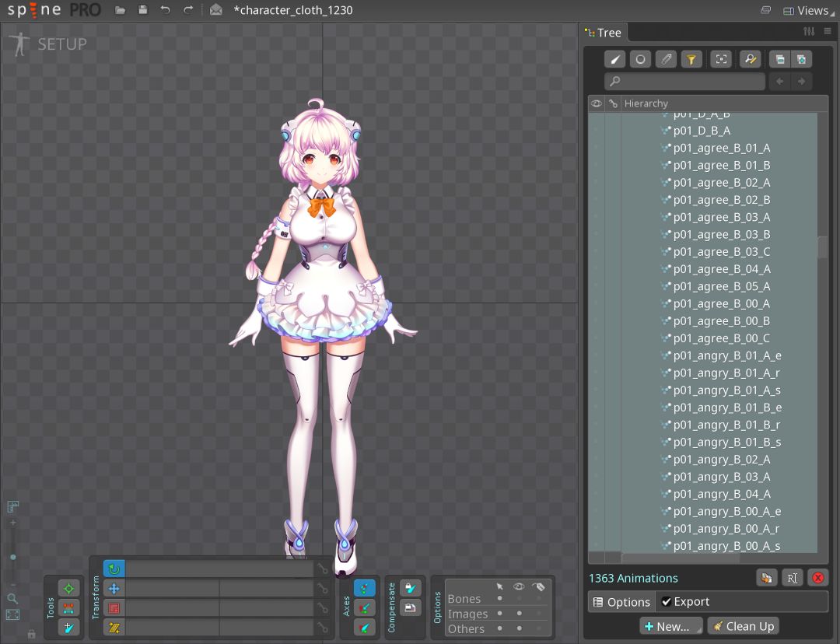Select the Tree tab
840x644 pixels.
click(x=604, y=33)
